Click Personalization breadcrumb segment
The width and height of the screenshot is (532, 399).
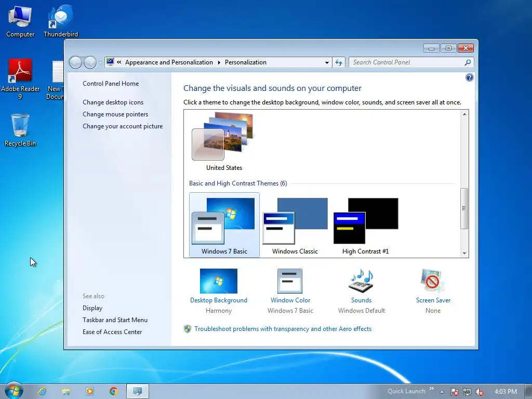click(x=246, y=62)
